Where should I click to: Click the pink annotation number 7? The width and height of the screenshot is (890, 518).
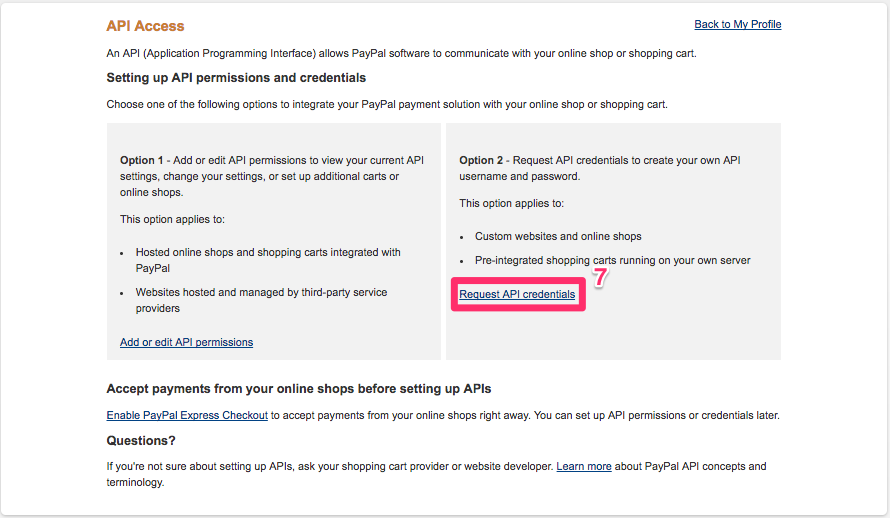click(600, 279)
